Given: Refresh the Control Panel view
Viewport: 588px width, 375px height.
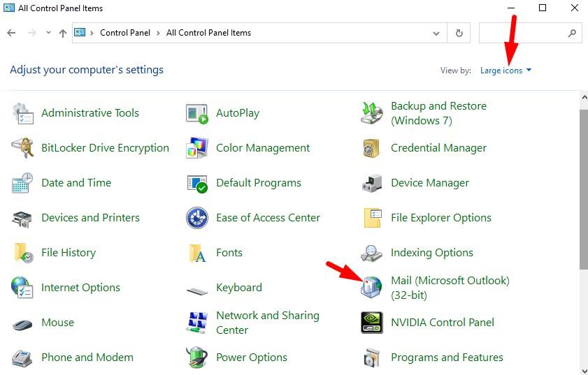Looking at the screenshot, I should (x=459, y=34).
